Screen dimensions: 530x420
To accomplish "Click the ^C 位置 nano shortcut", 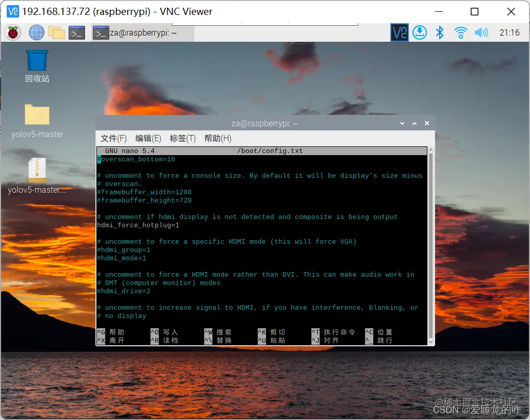I will click(x=379, y=332).
